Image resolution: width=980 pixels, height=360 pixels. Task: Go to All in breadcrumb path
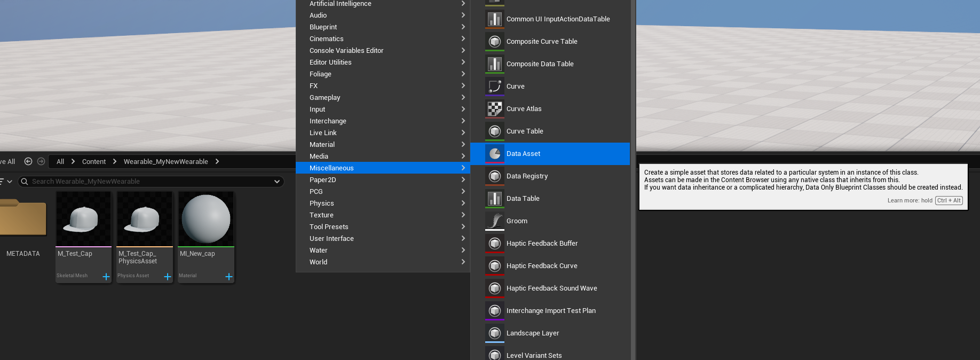point(60,161)
